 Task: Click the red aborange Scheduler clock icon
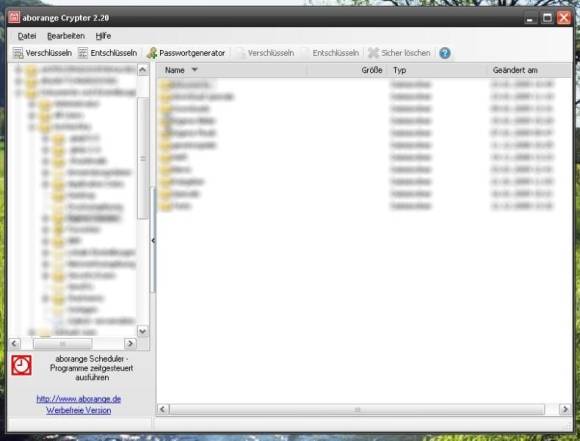tap(21, 365)
